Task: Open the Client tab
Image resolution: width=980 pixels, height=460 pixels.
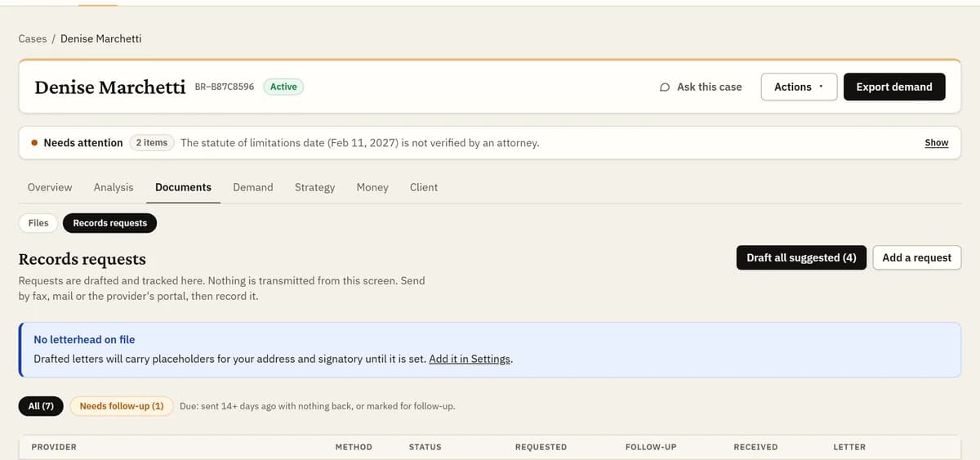Action: [x=424, y=187]
